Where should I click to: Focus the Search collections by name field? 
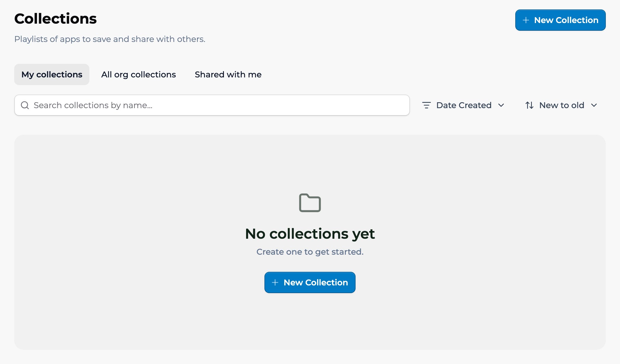click(x=212, y=105)
